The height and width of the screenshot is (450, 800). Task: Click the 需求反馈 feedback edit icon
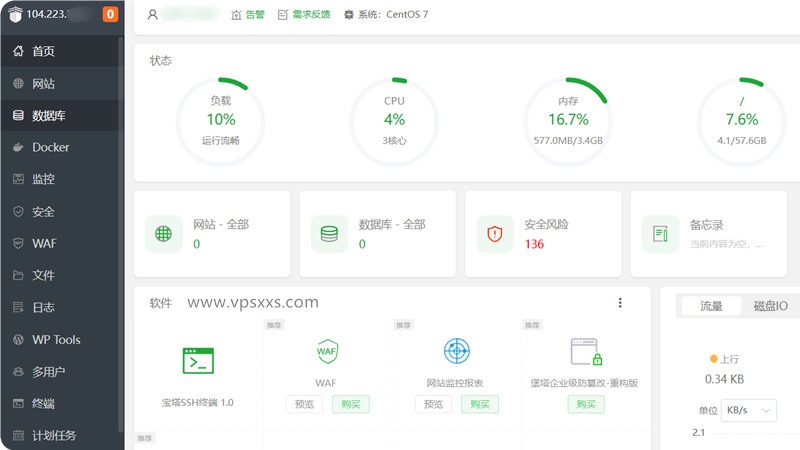pos(283,15)
